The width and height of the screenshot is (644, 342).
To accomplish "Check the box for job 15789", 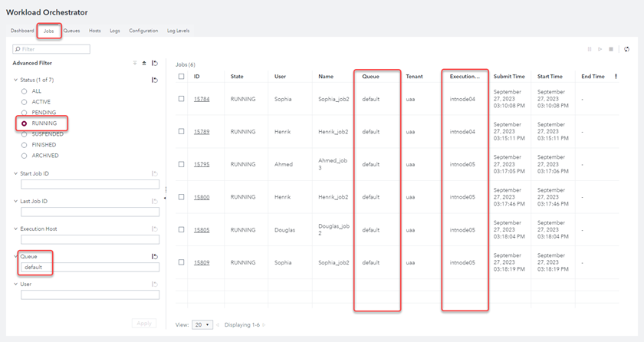I will point(181,131).
